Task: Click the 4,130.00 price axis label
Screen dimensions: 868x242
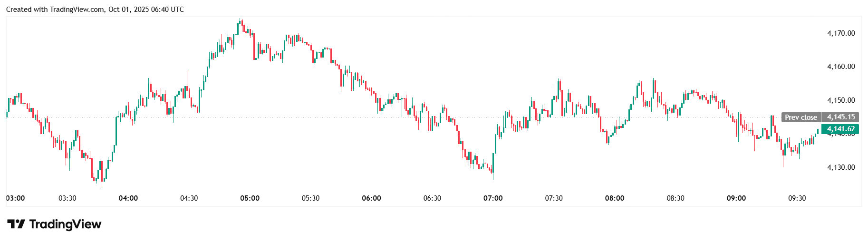Action: pyautogui.click(x=840, y=167)
